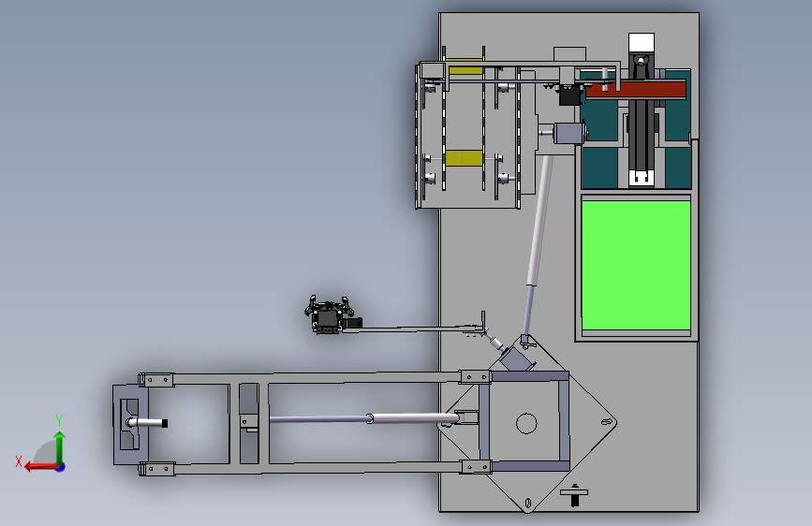Select the horizontal cylinder rod inside the frame
This screenshot has width=812, height=526.
[364, 418]
